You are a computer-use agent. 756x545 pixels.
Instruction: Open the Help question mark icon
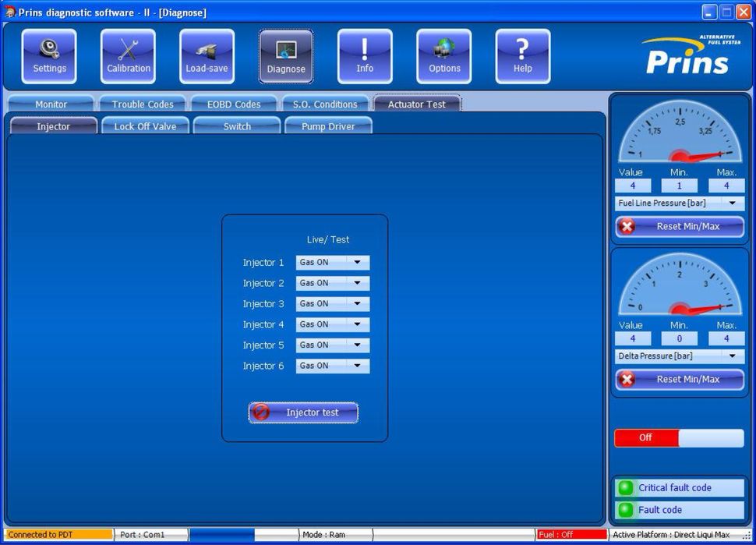point(523,56)
